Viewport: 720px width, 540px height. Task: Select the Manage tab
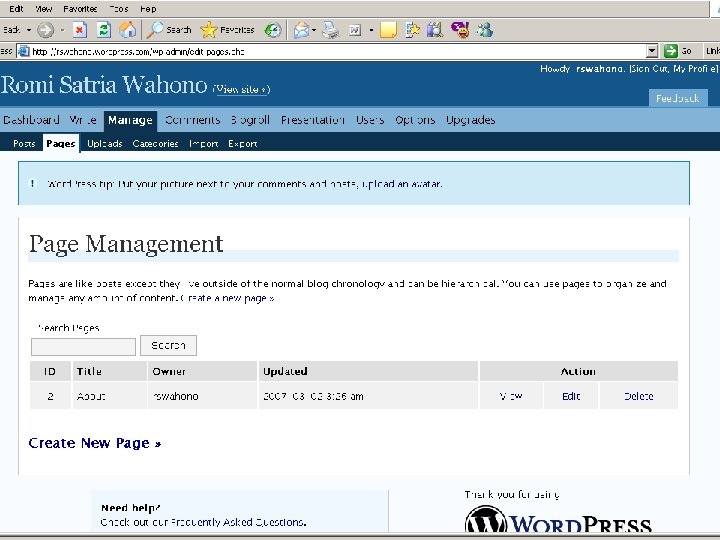130,121
